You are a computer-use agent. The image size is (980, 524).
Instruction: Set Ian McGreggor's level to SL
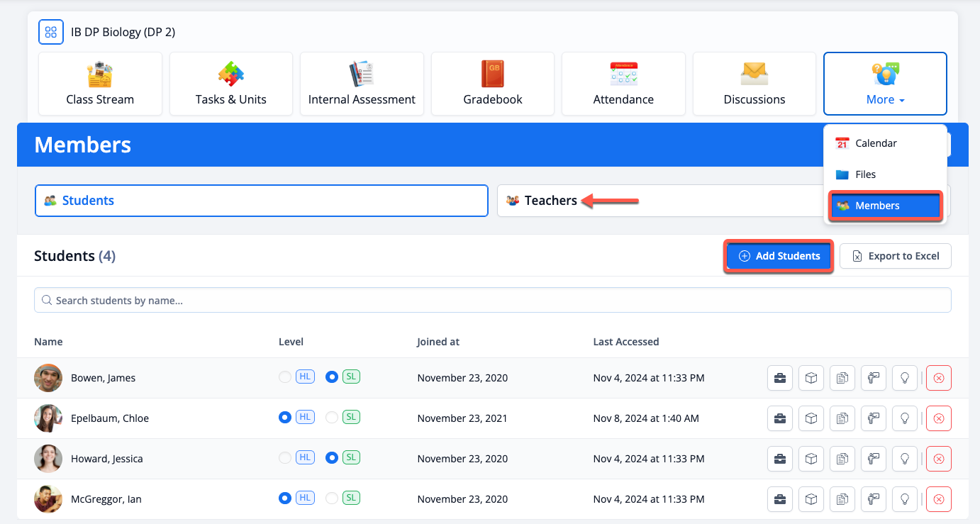click(331, 498)
